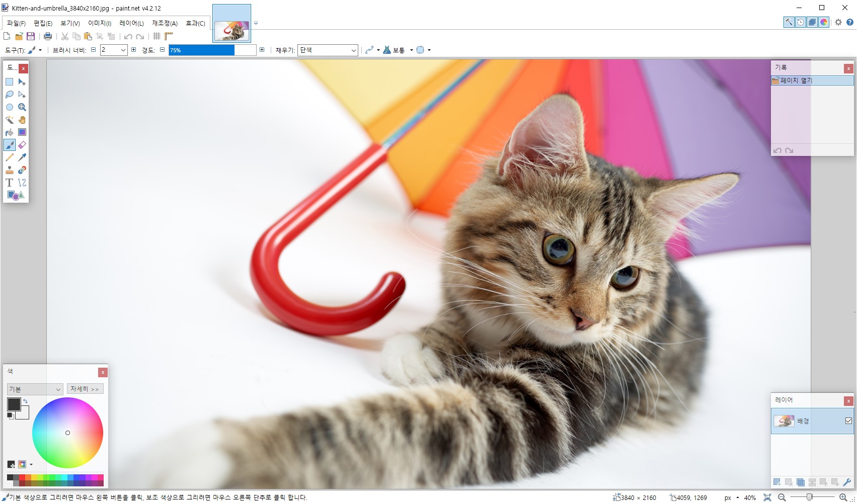Open the 보기(V) menu
The image size is (857, 504).
(70, 23)
